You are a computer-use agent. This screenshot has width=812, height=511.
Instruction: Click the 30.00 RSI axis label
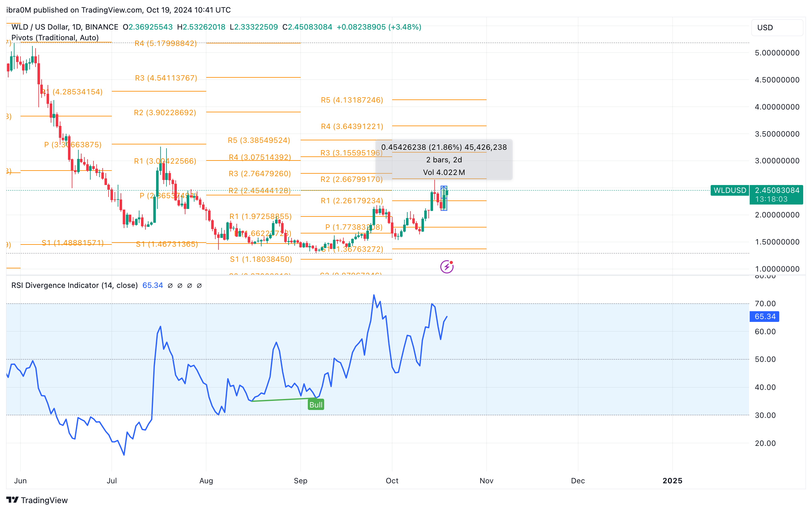(765, 415)
